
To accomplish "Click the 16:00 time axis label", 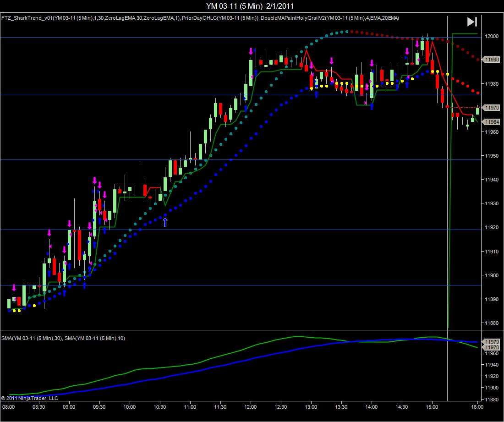I will click(477, 407).
